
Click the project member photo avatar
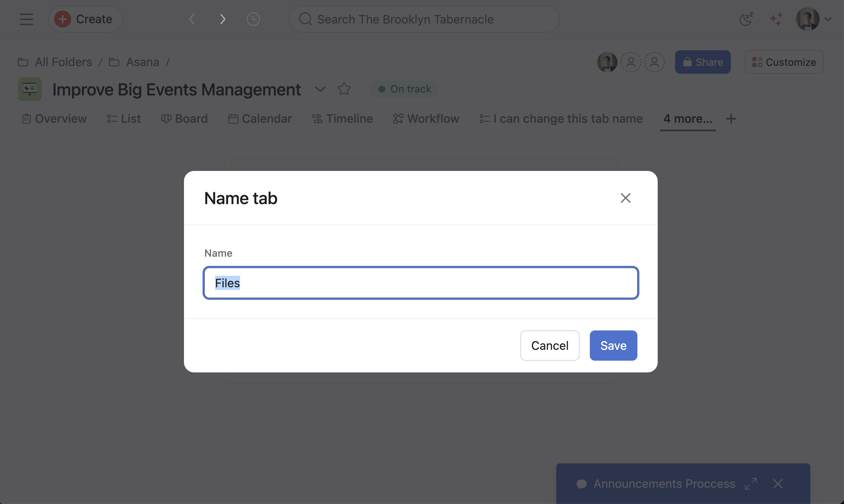(x=607, y=62)
